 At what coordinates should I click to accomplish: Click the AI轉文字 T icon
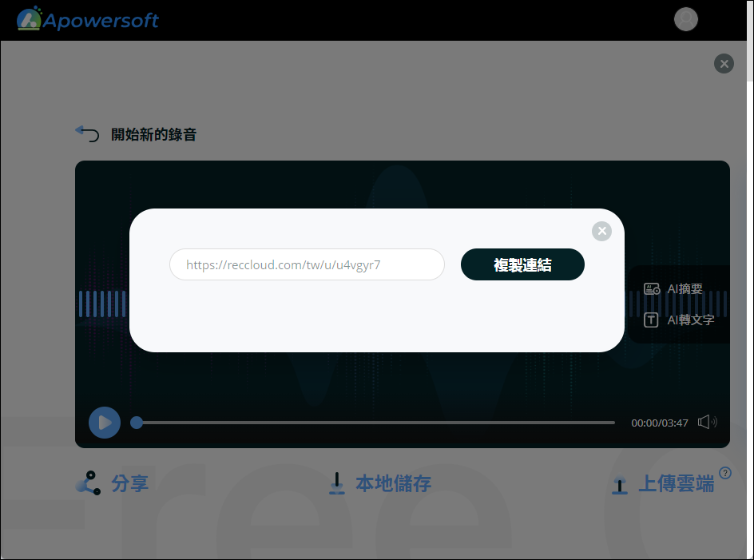click(x=651, y=320)
